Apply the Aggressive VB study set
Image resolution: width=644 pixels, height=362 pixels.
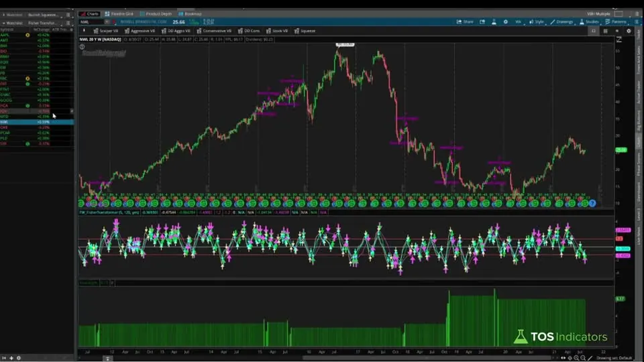pyautogui.click(x=140, y=31)
